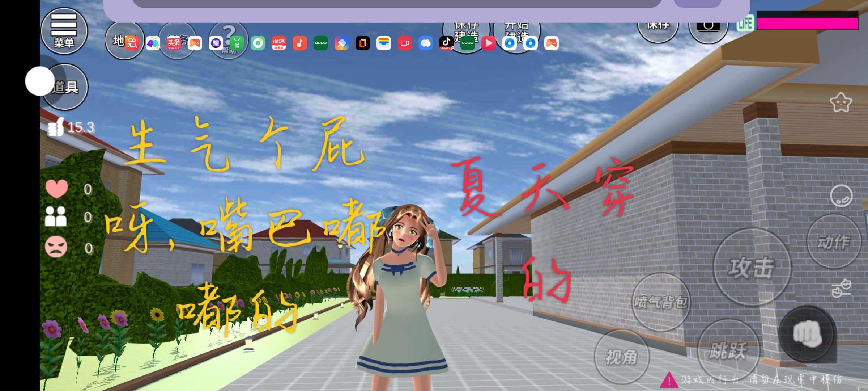
Task: Open the TikTok app icon
Action: 446,43
